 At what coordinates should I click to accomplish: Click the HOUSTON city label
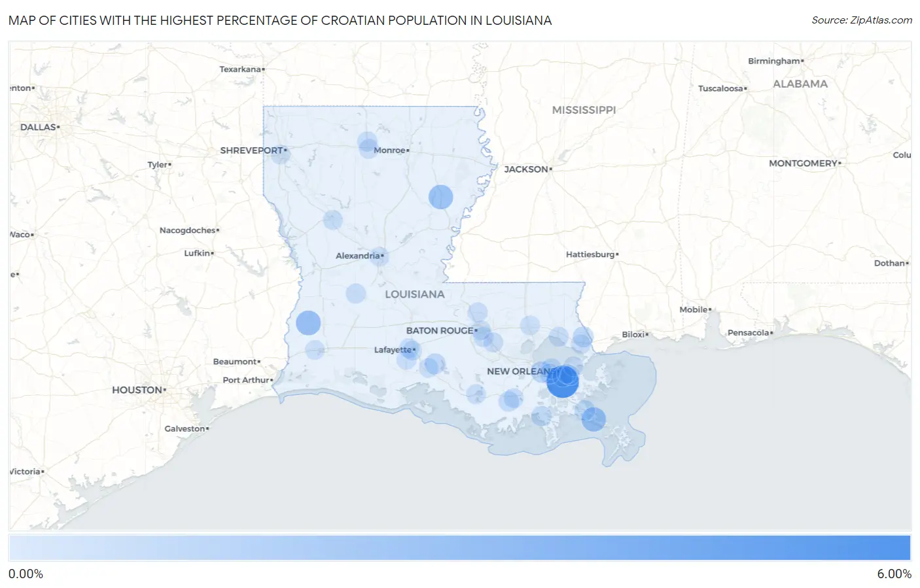(137, 390)
